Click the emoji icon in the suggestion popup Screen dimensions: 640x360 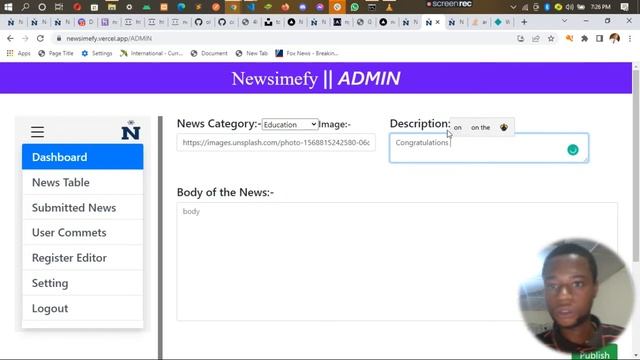(x=504, y=127)
